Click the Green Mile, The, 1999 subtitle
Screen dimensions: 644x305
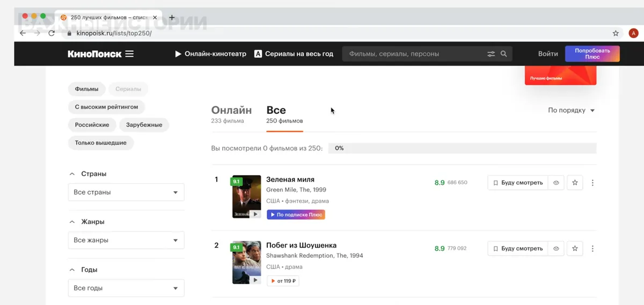(x=296, y=190)
